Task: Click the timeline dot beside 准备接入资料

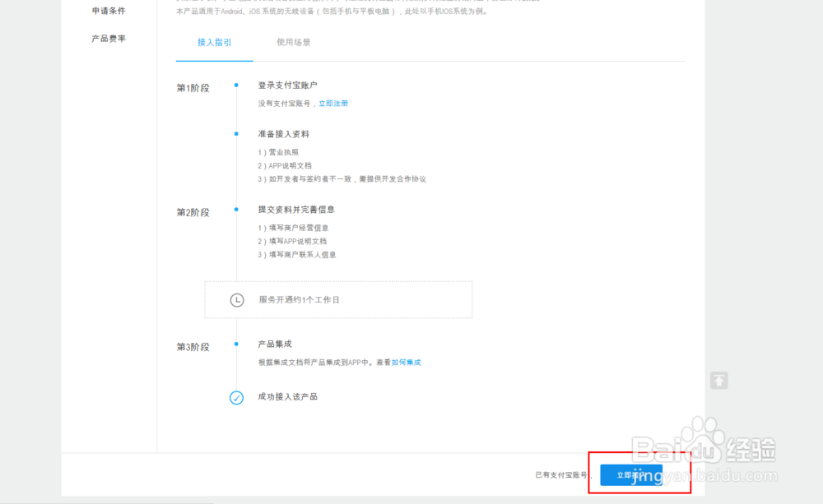Action: 236,134
